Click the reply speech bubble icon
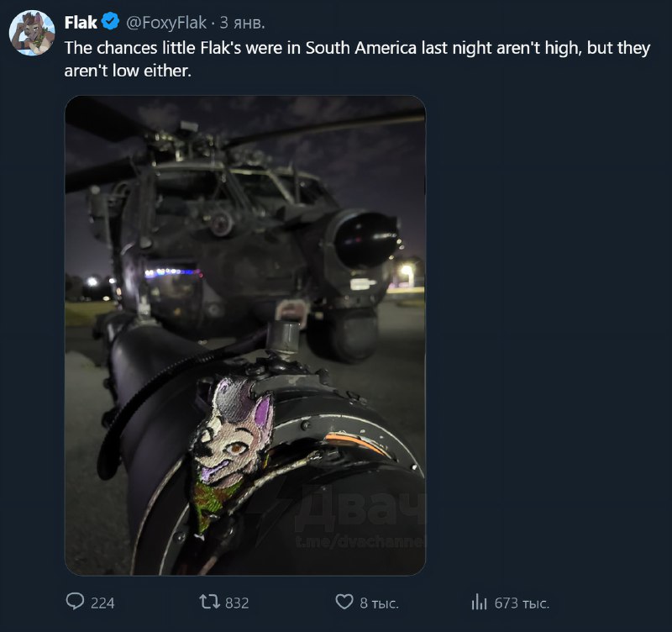 [x=76, y=602]
